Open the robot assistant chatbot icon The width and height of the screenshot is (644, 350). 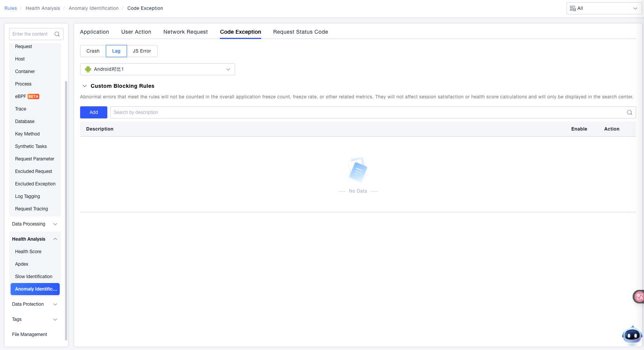(x=632, y=335)
